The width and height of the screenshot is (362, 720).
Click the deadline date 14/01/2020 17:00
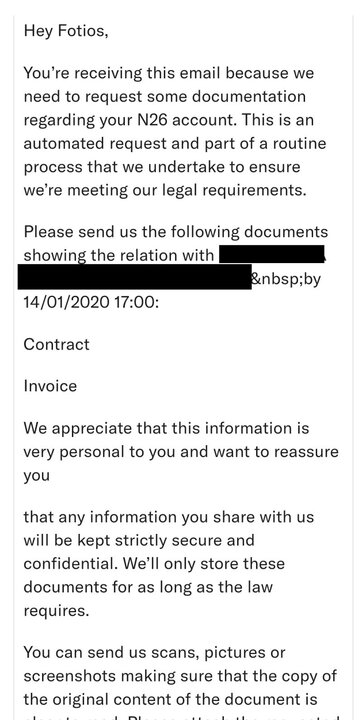tap(91, 303)
